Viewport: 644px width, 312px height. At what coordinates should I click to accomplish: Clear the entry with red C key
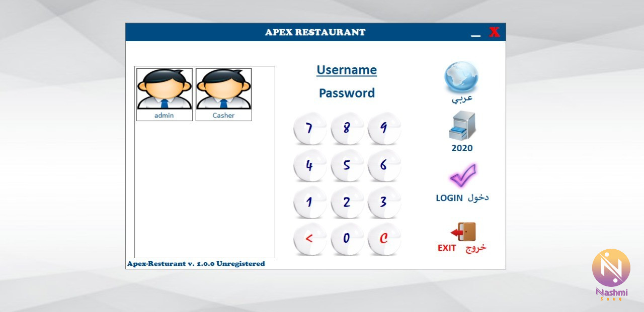point(384,239)
